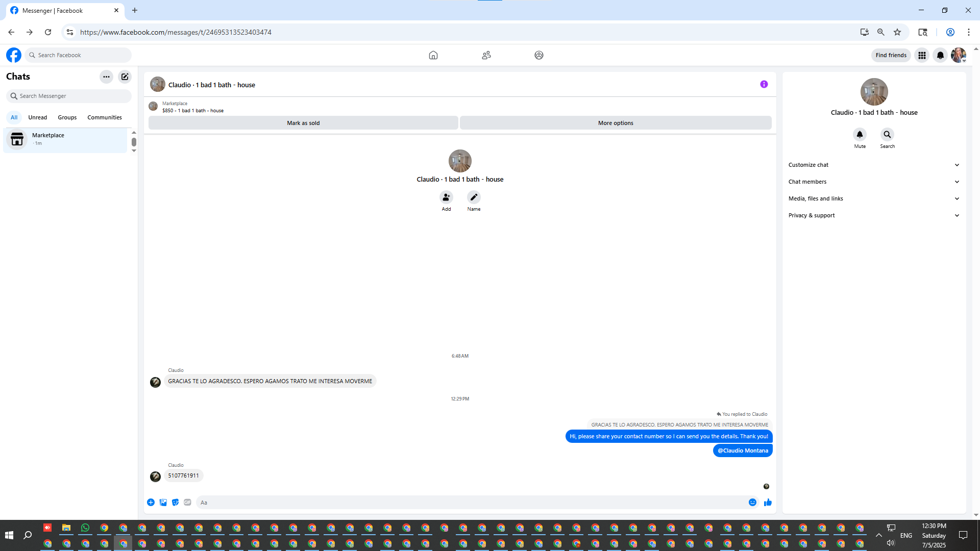Search in conversation magnifier icon
This screenshot has height=551, width=980.
[x=887, y=135]
